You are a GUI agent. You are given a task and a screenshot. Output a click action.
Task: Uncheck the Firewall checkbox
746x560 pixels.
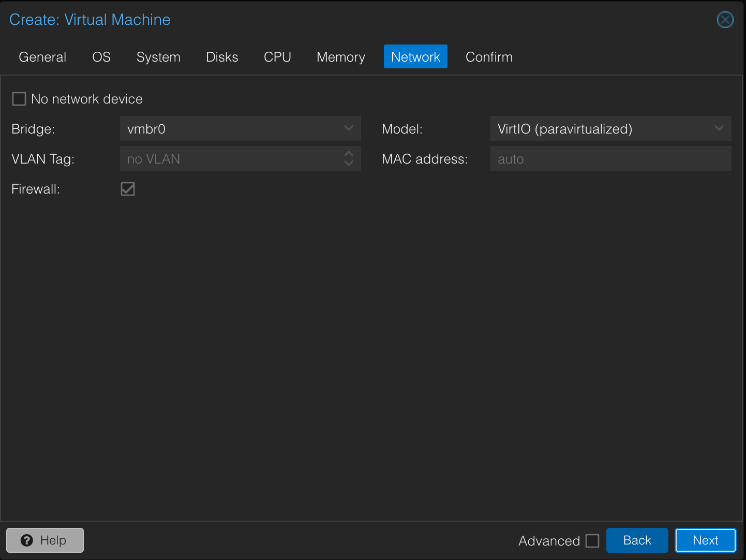click(128, 189)
